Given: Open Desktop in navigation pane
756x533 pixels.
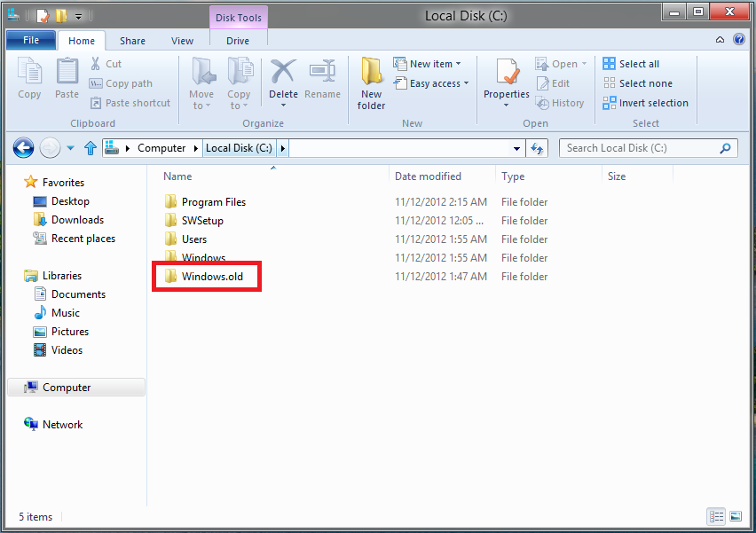Looking at the screenshot, I should [x=61, y=201].
